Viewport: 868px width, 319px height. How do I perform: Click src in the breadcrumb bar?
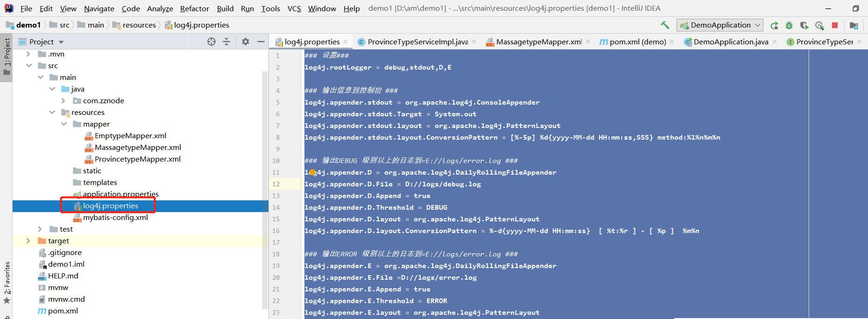coord(59,25)
